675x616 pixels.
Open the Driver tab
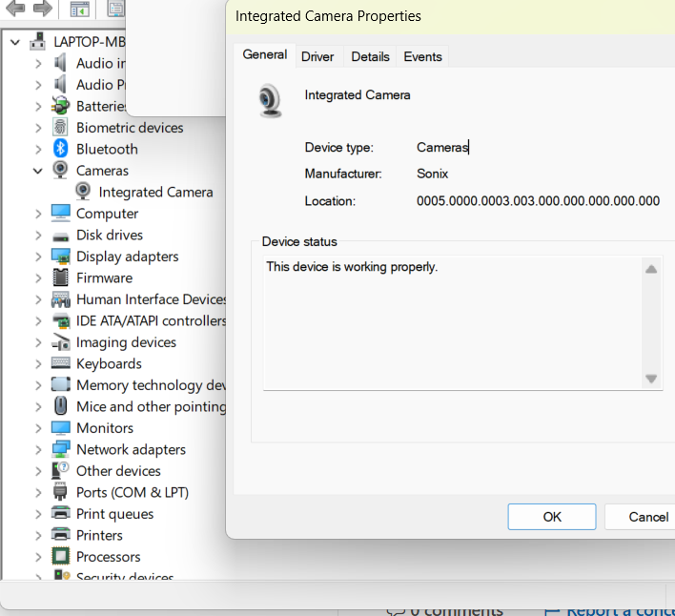point(317,56)
